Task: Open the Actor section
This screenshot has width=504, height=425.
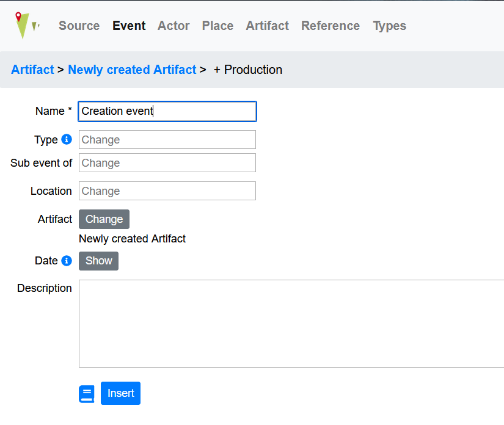Action: [x=173, y=26]
